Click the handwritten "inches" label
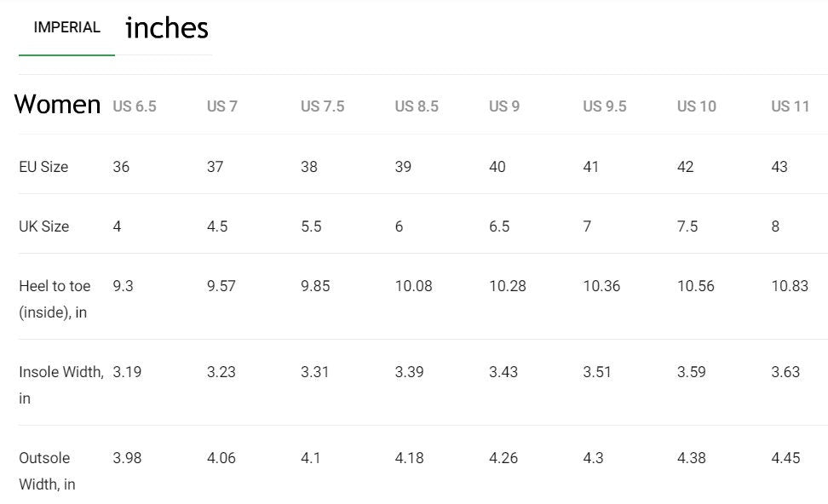This screenshot has width=828, height=504. [x=167, y=28]
